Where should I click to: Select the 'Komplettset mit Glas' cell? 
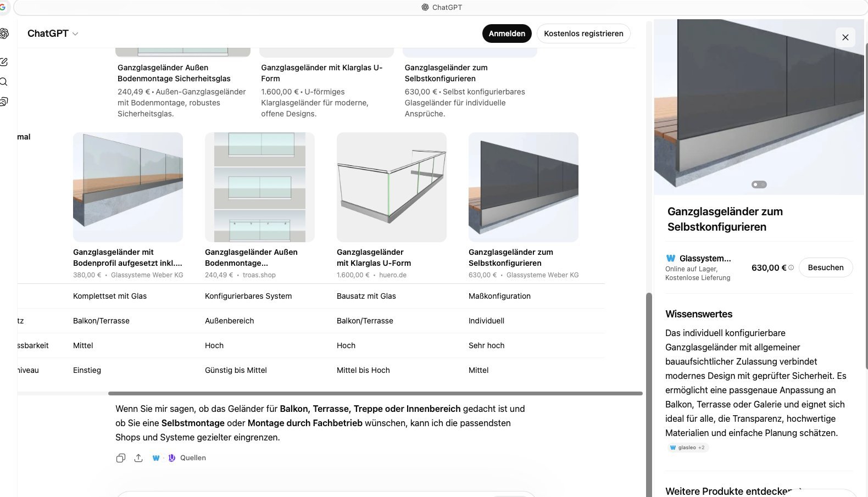click(110, 296)
